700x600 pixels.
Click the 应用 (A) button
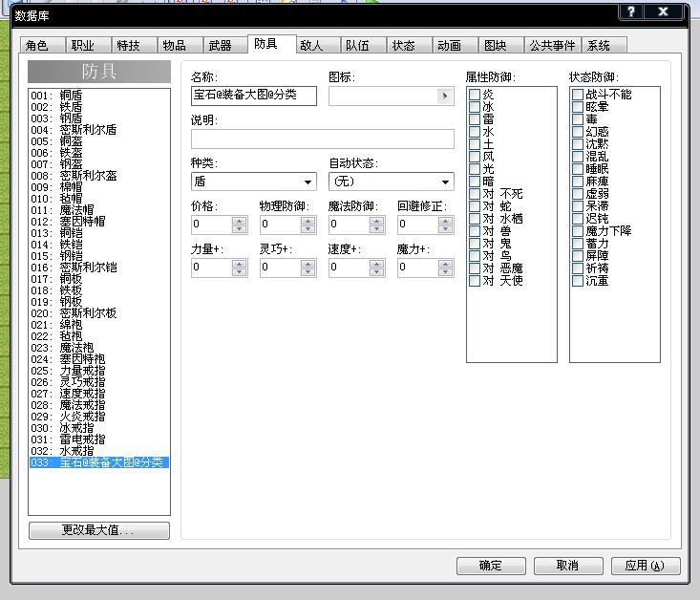(x=646, y=566)
